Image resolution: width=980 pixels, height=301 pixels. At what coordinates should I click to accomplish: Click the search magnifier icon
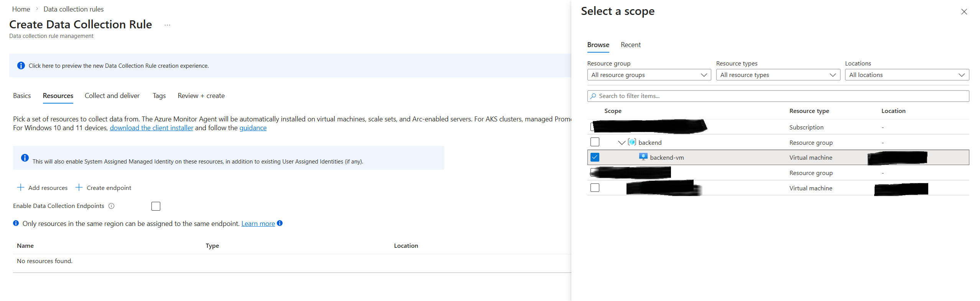[x=593, y=96]
